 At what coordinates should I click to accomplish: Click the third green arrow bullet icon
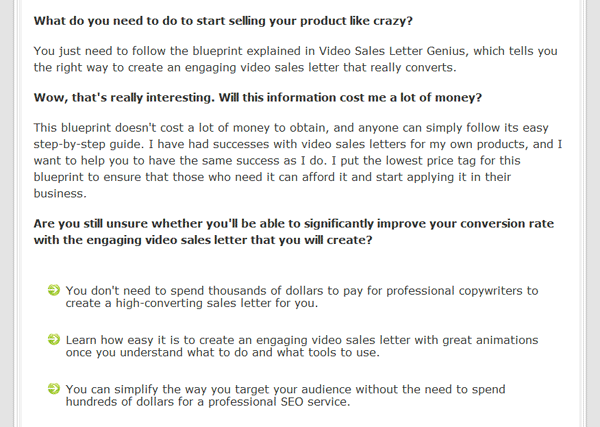54,389
